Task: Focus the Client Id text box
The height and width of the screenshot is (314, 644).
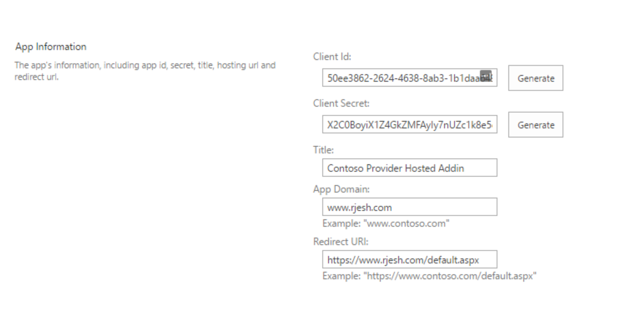Action: [409, 78]
